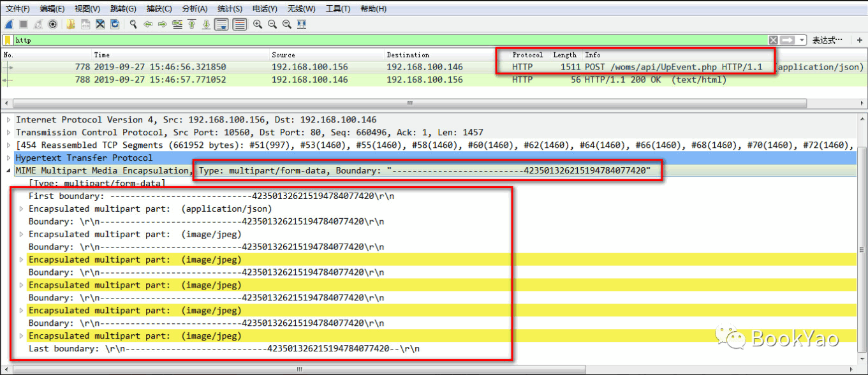Click the 表达式 expression button
868x375 pixels.
(x=827, y=40)
